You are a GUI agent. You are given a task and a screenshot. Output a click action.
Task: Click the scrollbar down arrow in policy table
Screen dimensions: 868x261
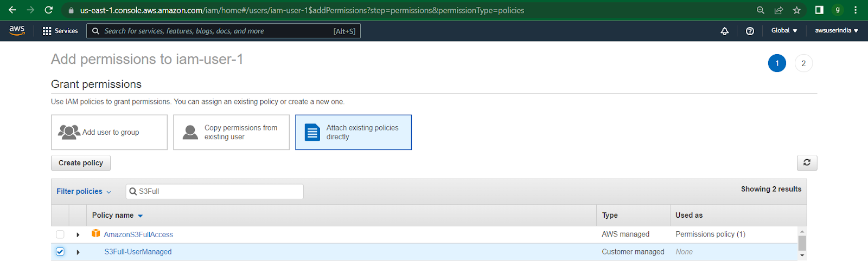(802, 255)
